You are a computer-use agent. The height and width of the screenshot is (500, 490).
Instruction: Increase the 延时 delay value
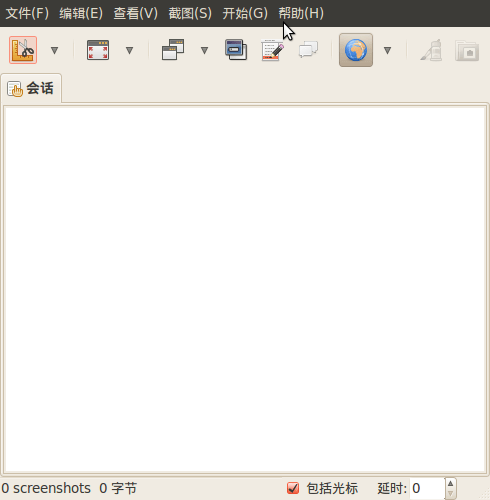tap(450, 483)
